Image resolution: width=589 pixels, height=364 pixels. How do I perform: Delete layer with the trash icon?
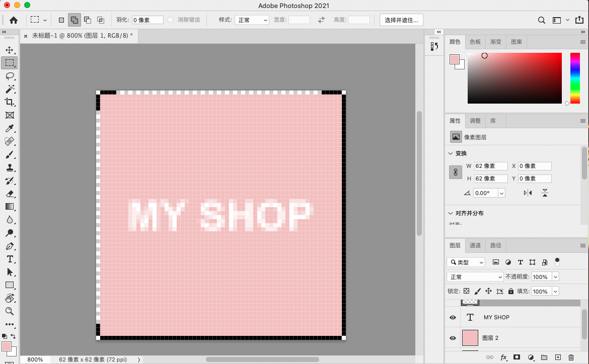click(571, 357)
